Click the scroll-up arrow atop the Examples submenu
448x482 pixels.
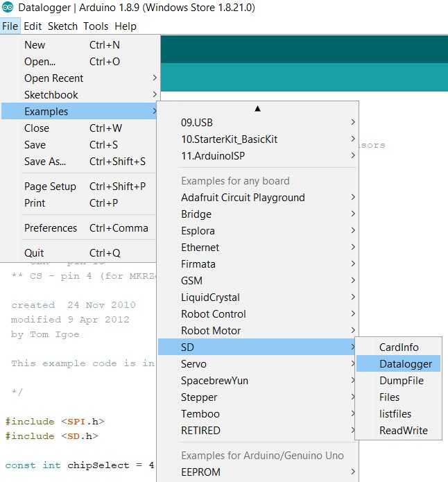257,108
